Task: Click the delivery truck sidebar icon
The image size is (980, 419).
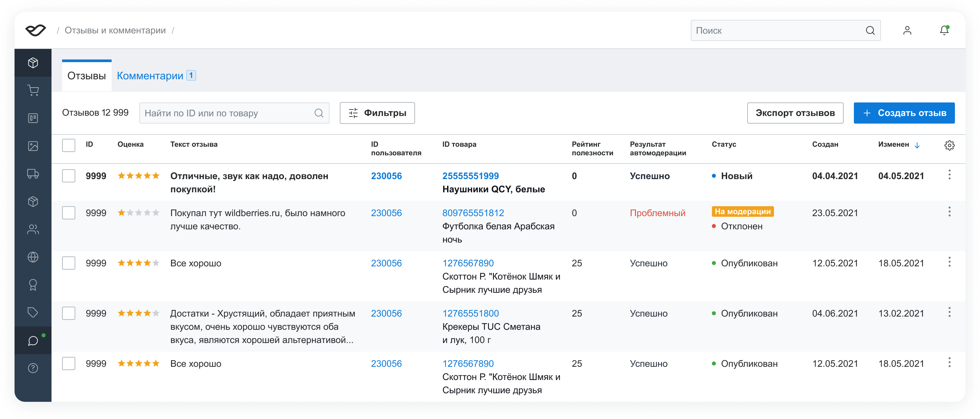Action: 33,174
